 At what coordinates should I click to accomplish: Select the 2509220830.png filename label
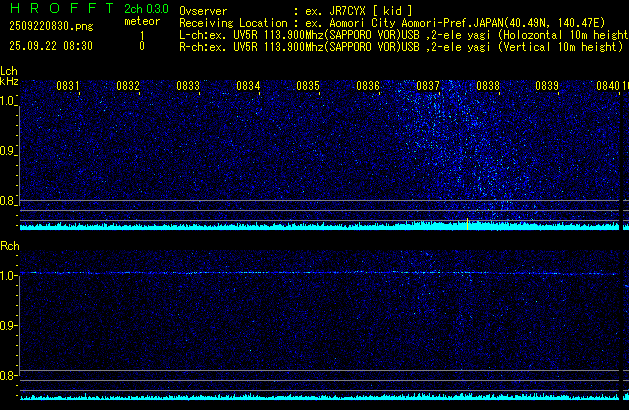[x=50, y=26]
